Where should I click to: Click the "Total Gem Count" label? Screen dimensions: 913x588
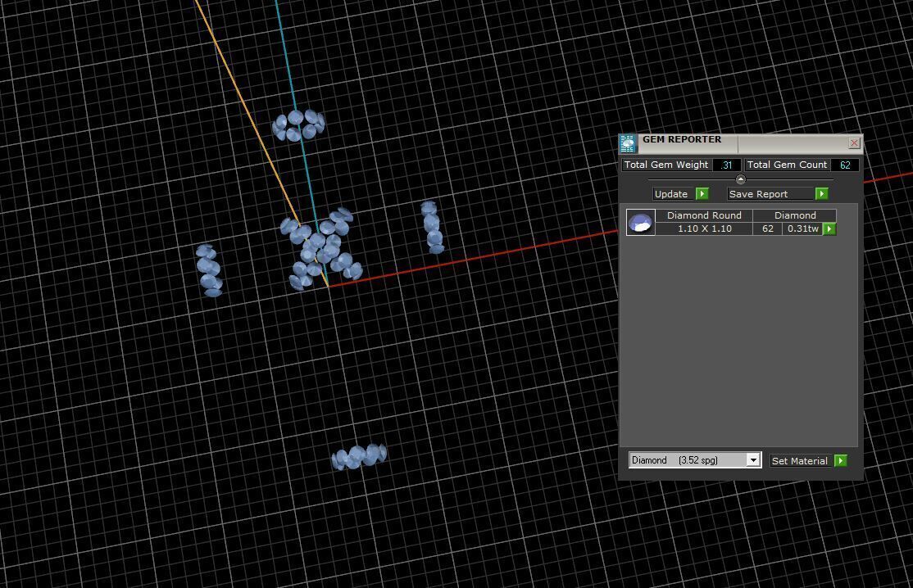click(787, 165)
